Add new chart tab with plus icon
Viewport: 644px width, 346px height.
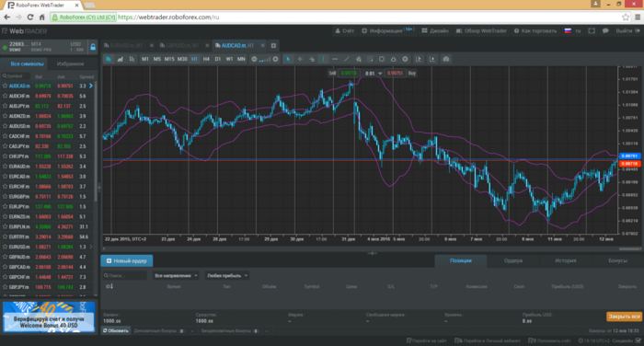[x=273, y=45]
